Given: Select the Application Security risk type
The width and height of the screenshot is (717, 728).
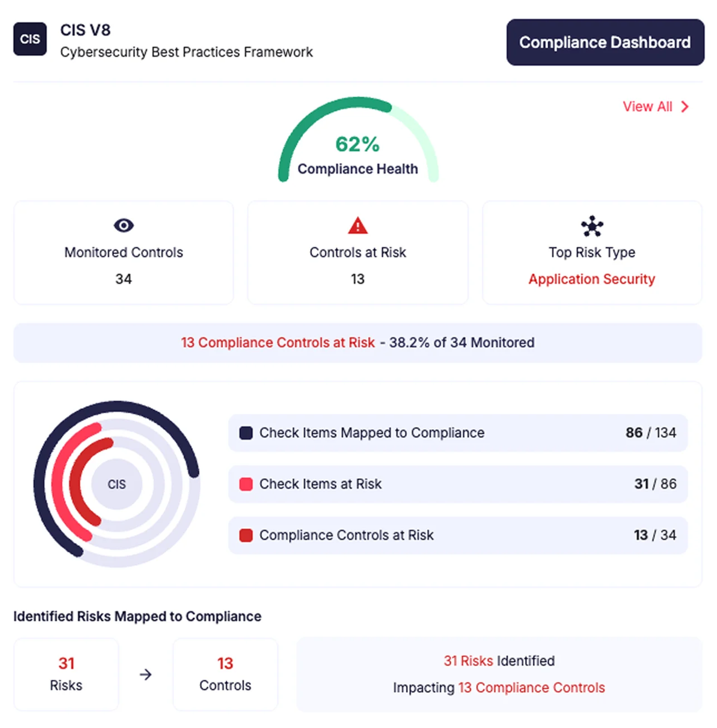Looking at the screenshot, I should pyautogui.click(x=592, y=279).
